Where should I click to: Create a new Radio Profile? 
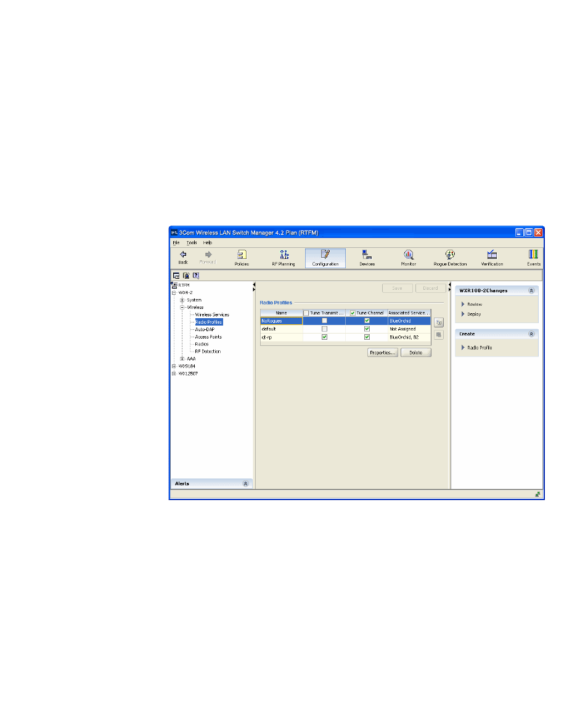tap(480, 348)
